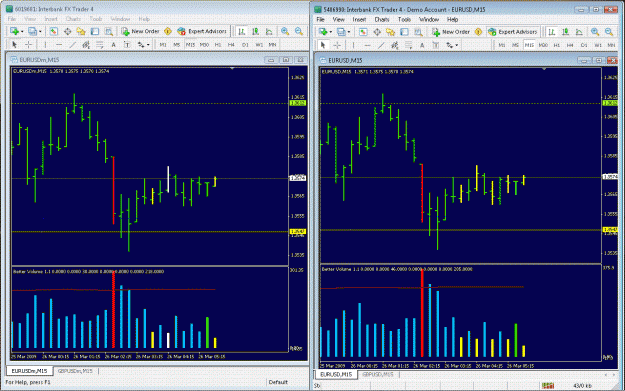Open Navigator favorites icon in left window
Screen dimensions: 625x391
coord(81,31)
